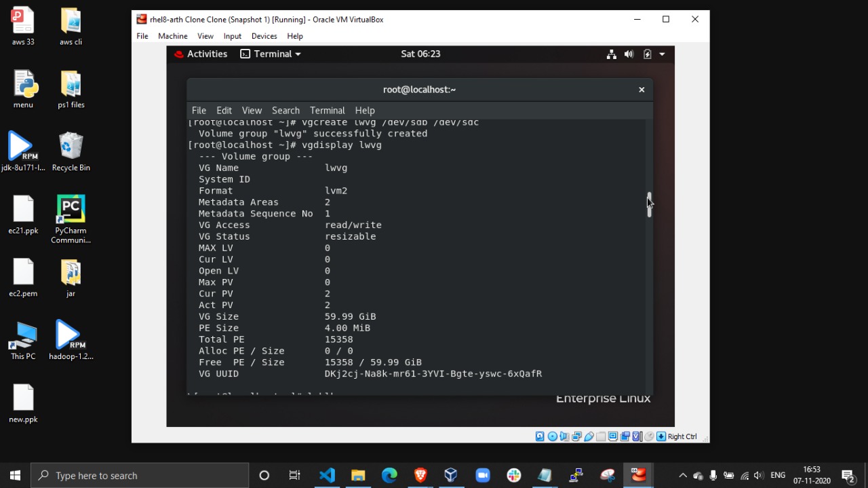
Task: Select the jdk-8u171 RPM file on desktop
Action: tap(23, 152)
